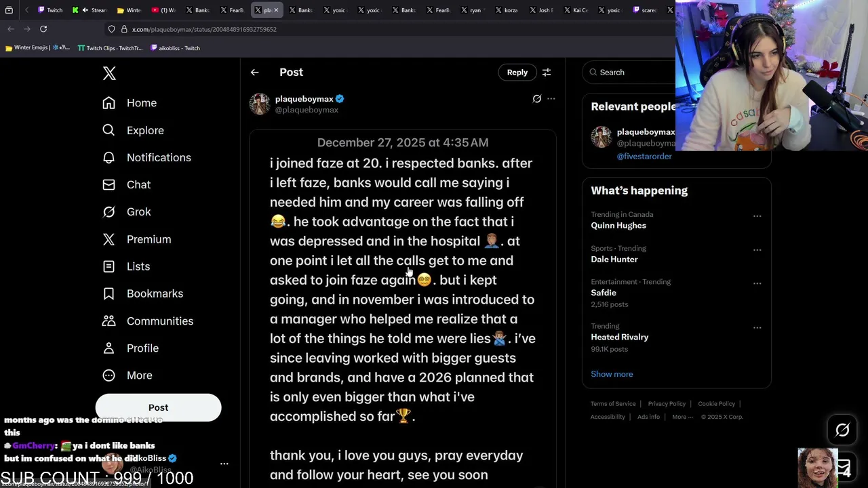This screenshot has height=488, width=868.
Task: Open the @fivestarorder link
Action: (644, 156)
